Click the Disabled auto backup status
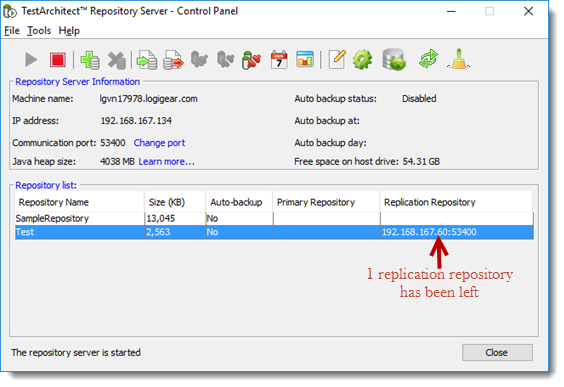564x387 pixels. pos(419,99)
